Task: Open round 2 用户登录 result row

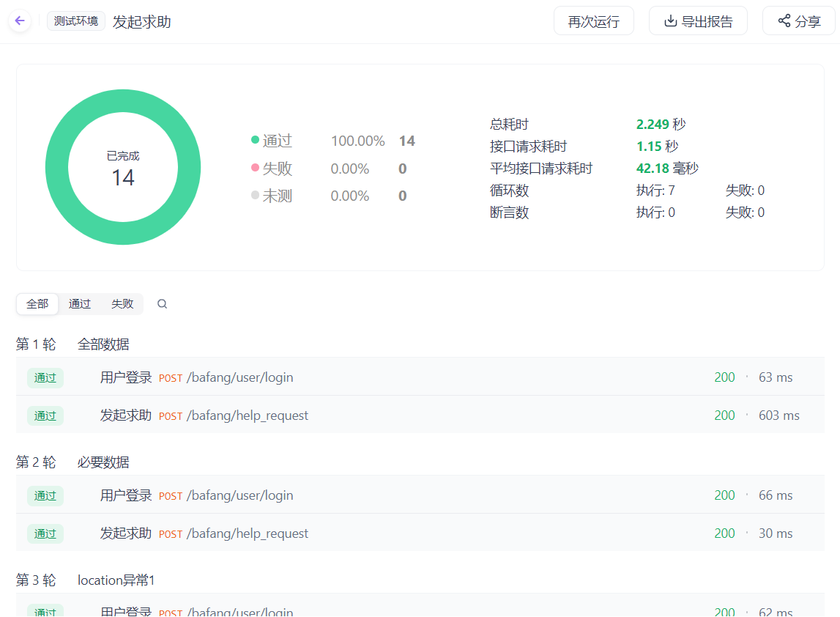Action: [420, 495]
